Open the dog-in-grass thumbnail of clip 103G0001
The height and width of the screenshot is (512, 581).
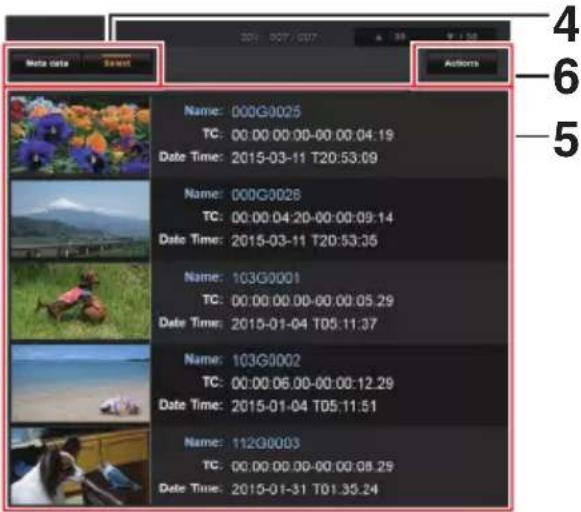tap(80, 302)
